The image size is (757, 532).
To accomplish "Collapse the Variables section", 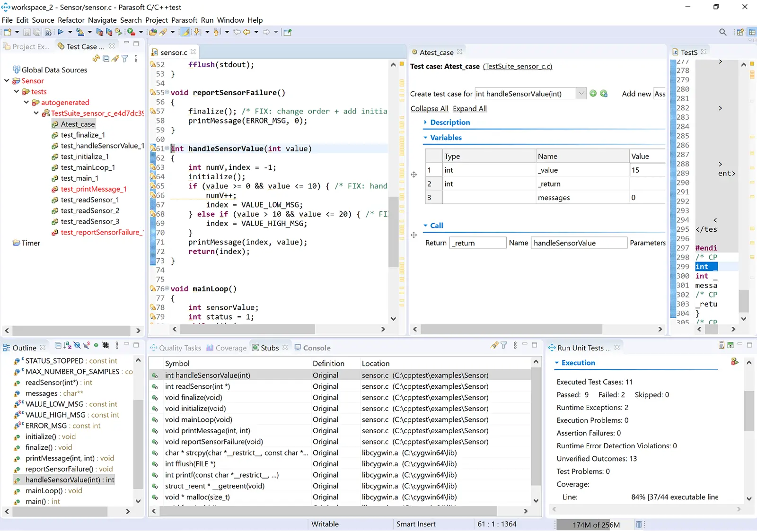I will pos(425,138).
